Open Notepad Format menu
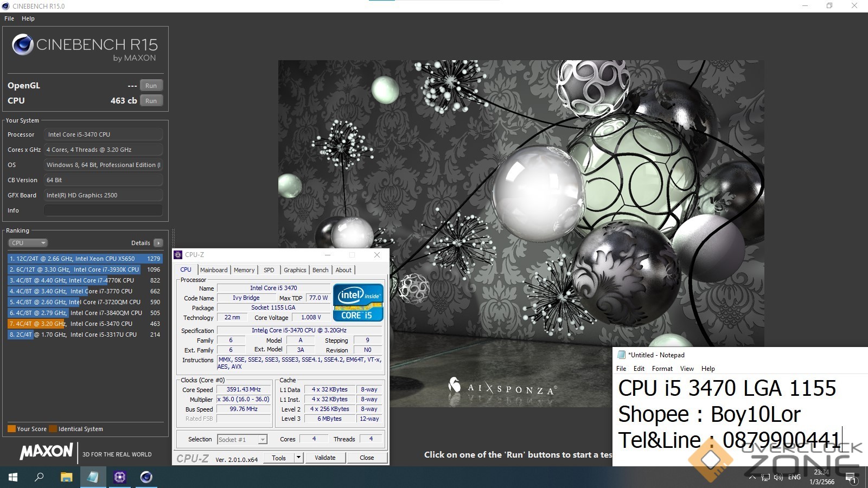The height and width of the screenshot is (488, 868). 662,369
